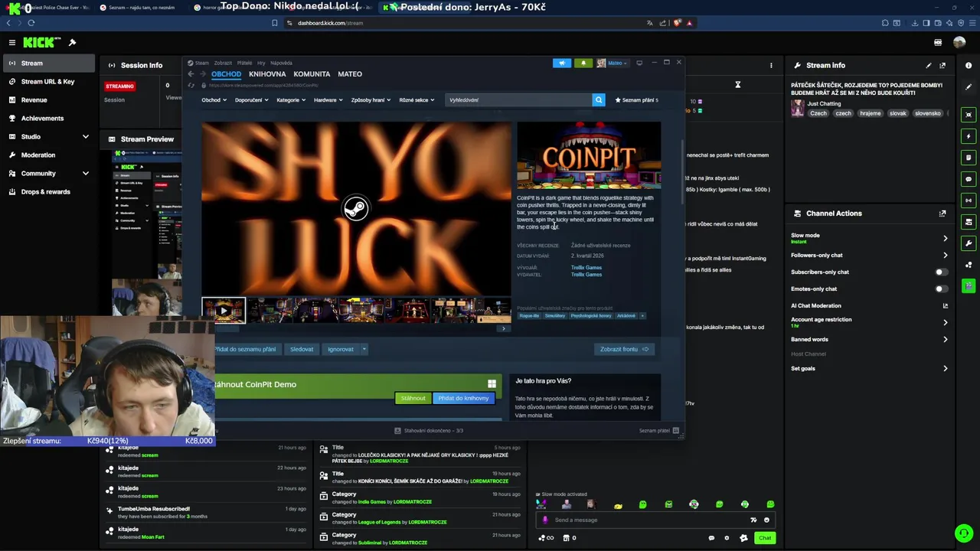Click the Trollix Games developer link
Screen dimensions: 980x551
coord(586,268)
